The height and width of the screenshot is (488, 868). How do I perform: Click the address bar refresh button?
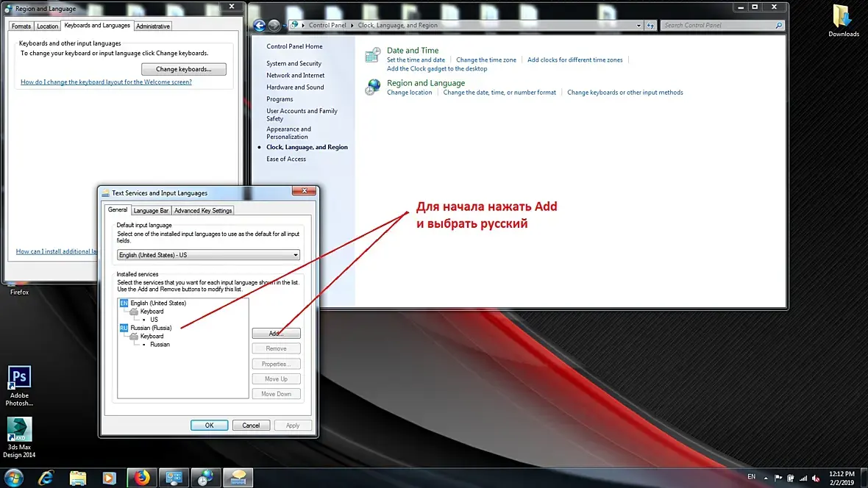click(x=650, y=26)
